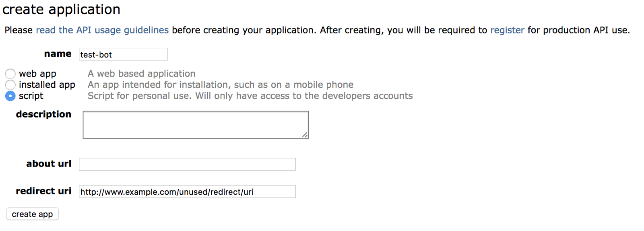
Task: Click the bold "name" field label
Action: click(x=58, y=54)
